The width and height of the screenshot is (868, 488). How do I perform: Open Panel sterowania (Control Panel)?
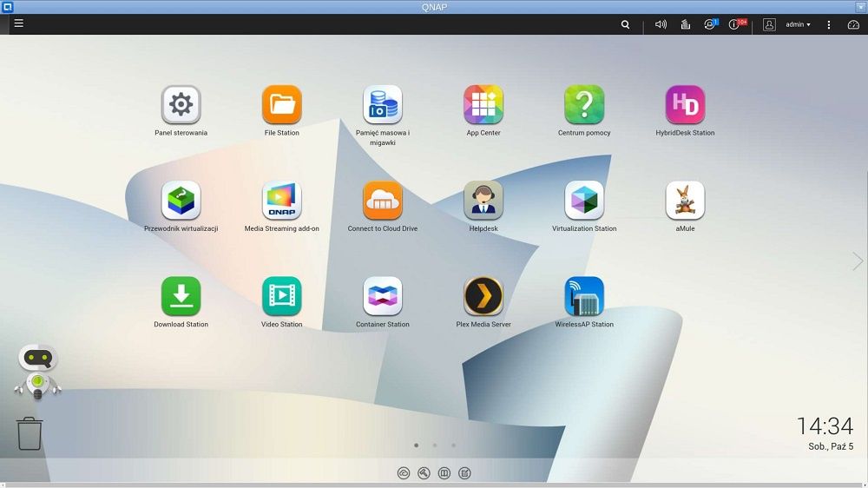tap(181, 105)
